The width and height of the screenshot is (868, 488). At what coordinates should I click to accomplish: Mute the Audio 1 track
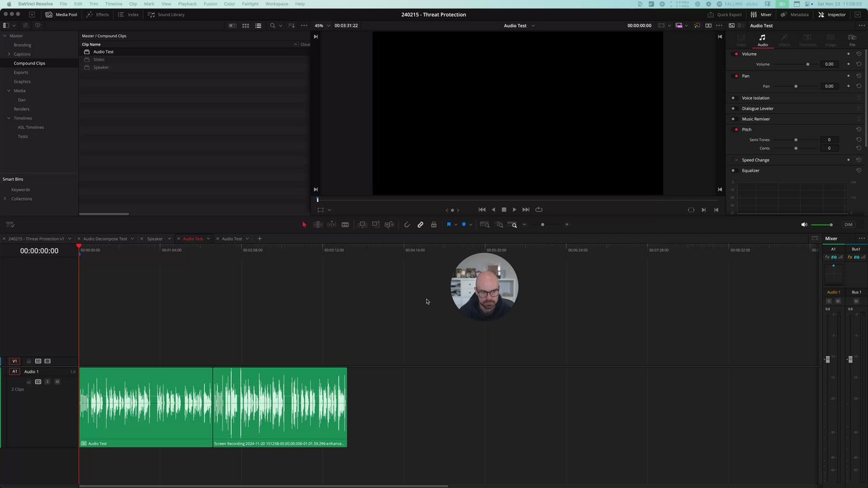coord(57,382)
